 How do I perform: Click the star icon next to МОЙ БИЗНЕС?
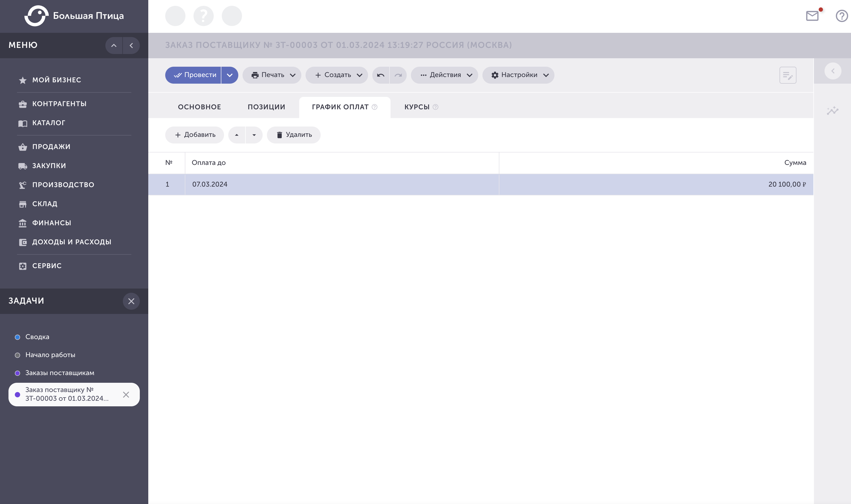(x=23, y=80)
